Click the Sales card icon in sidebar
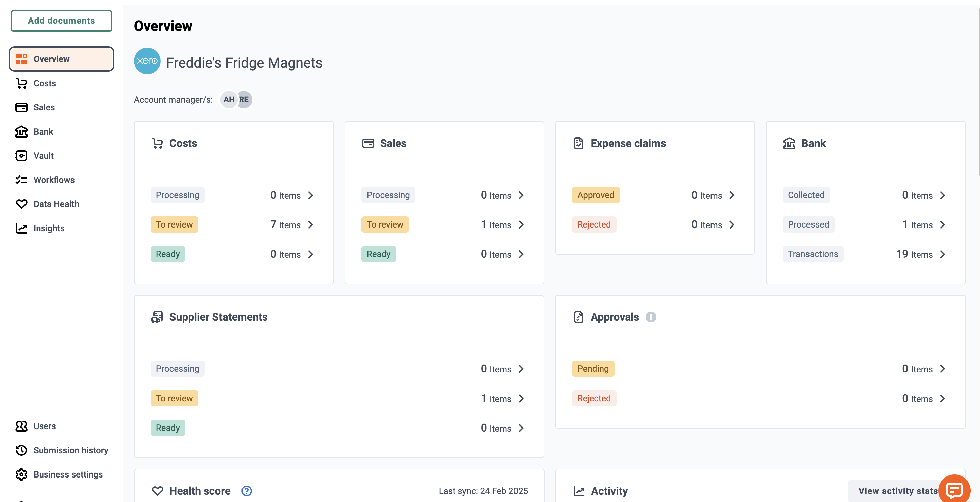Image resolution: width=980 pixels, height=502 pixels. click(x=21, y=107)
